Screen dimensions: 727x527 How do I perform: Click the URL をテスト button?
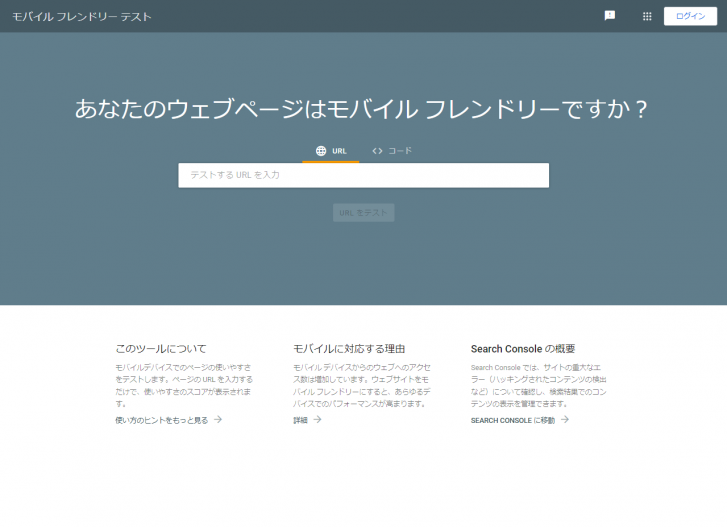click(364, 213)
